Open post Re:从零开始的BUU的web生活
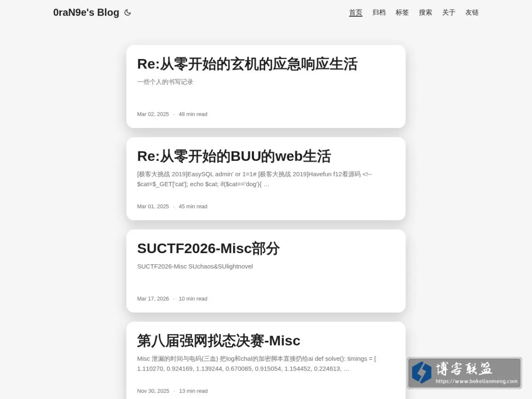This screenshot has width=532, height=399. [234, 156]
